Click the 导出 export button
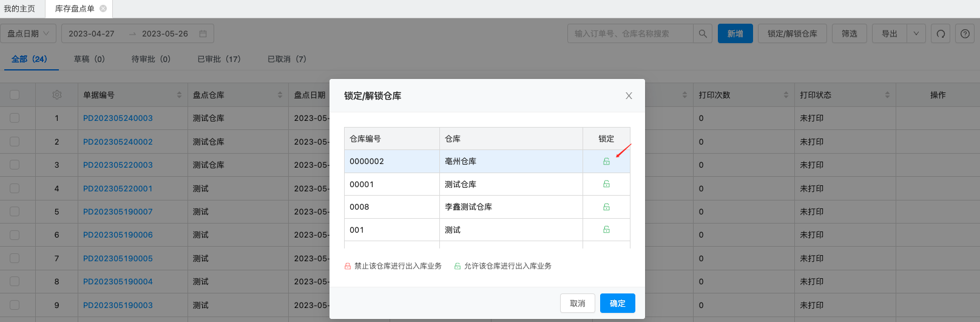 890,33
